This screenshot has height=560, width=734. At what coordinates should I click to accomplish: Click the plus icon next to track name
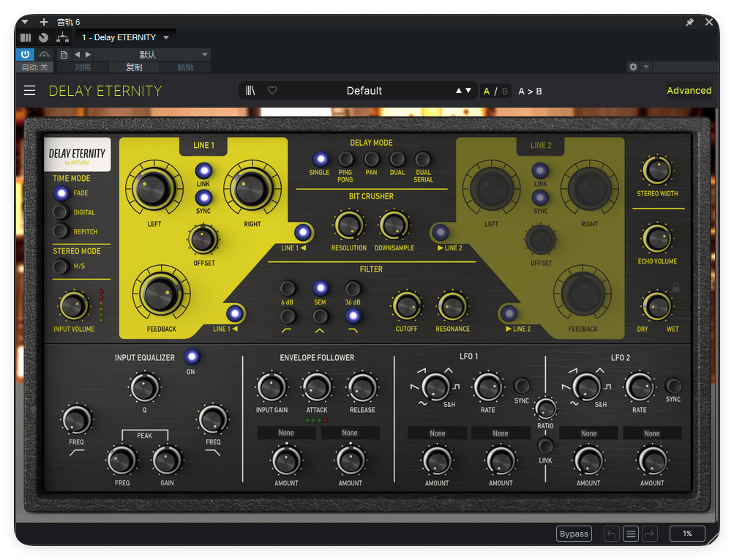43,22
